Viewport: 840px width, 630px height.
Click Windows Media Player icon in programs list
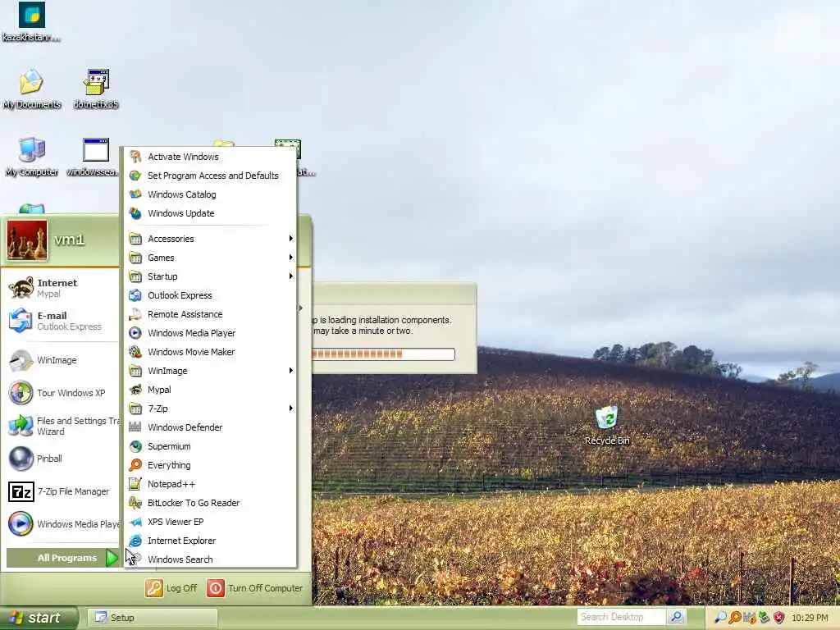(x=135, y=333)
